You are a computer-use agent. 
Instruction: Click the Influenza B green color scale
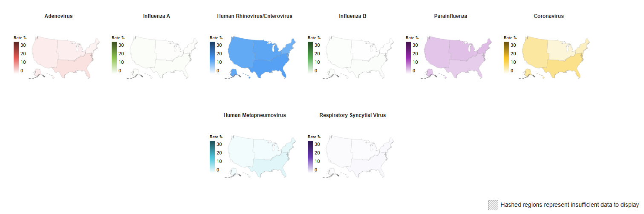tap(310, 57)
